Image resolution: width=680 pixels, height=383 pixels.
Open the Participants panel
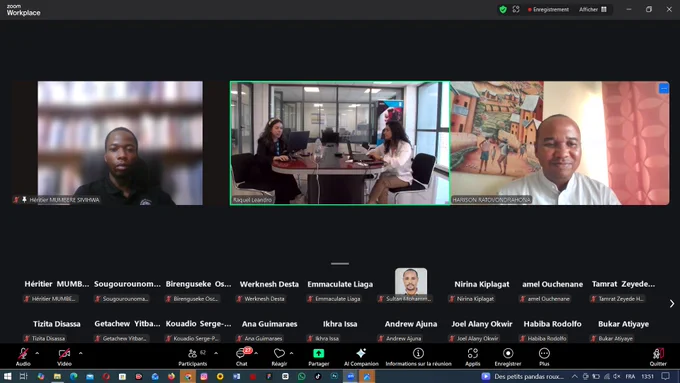(x=193, y=357)
